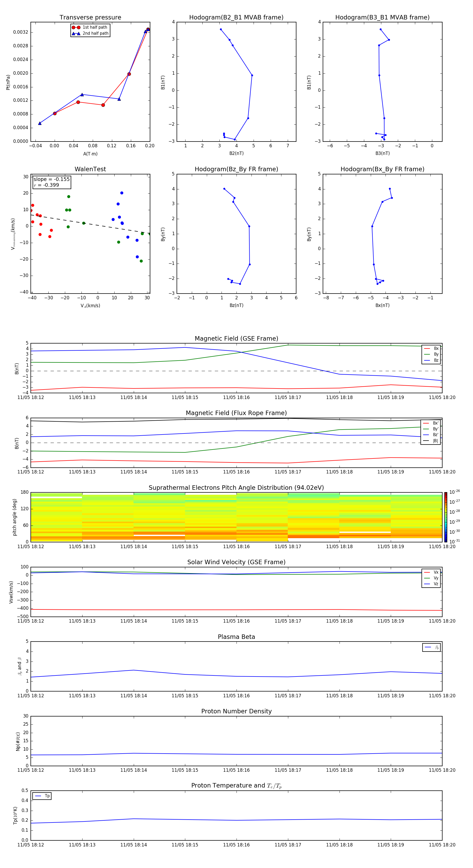Viewport: 473px width, 868px height.
Task: Click the "Solar Wind Velocity (GSE Frame)" title
Action: tap(236, 562)
